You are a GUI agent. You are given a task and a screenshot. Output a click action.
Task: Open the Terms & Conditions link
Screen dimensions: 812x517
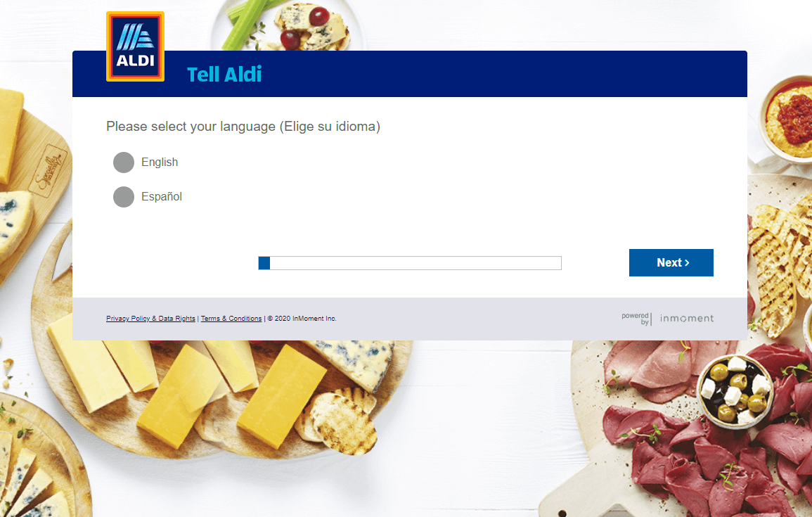tap(231, 319)
